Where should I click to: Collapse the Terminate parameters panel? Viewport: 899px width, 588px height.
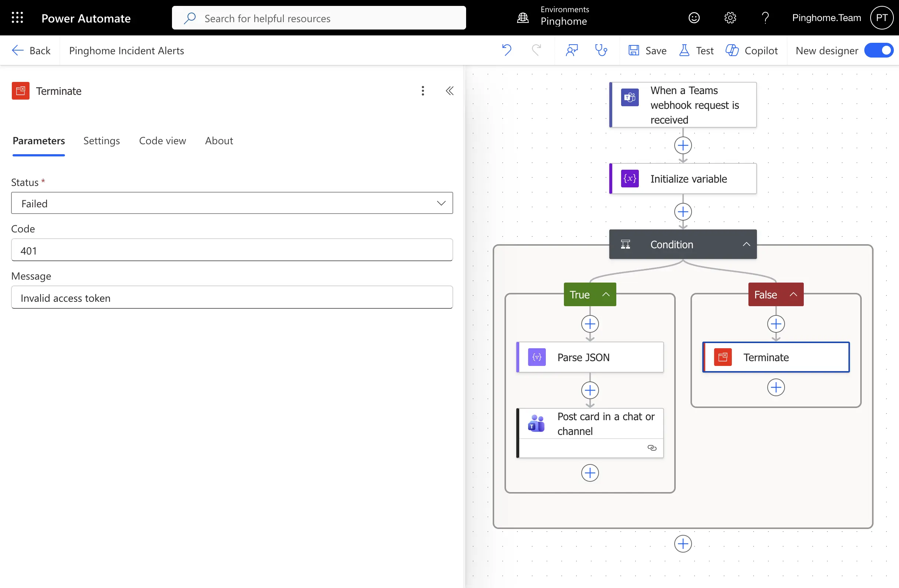[x=449, y=91]
